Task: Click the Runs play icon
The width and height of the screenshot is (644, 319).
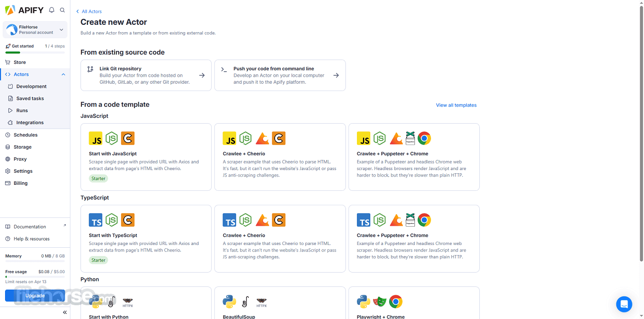Action: pyautogui.click(x=11, y=110)
